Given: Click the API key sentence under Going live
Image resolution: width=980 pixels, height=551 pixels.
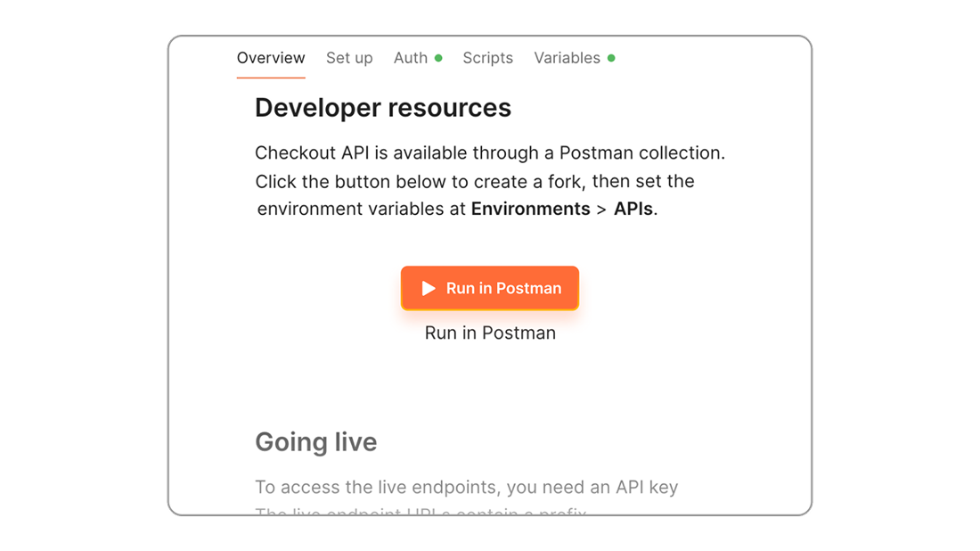Looking at the screenshot, I should tap(466, 487).
